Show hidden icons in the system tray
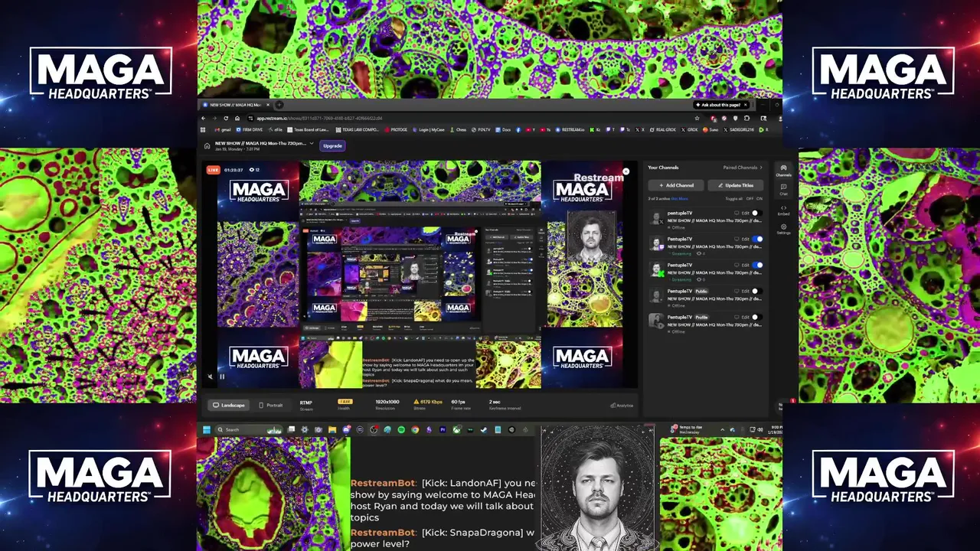The height and width of the screenshot is (551, 980). 722,430
